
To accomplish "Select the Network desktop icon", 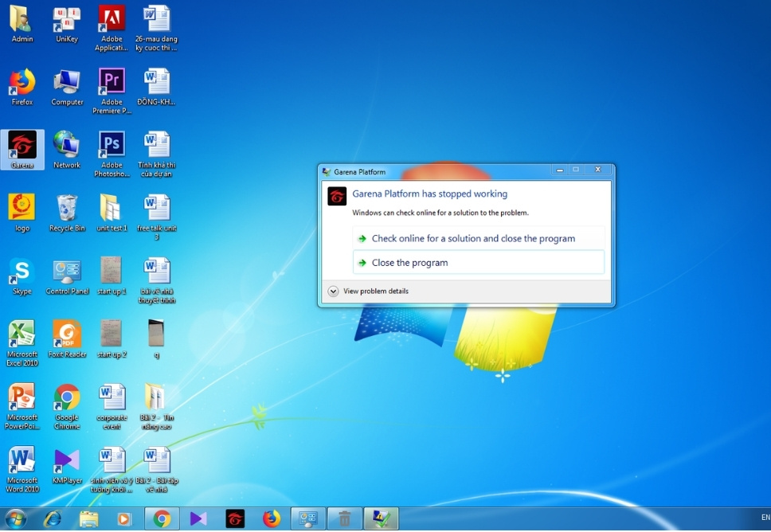I will coord(67,150).
